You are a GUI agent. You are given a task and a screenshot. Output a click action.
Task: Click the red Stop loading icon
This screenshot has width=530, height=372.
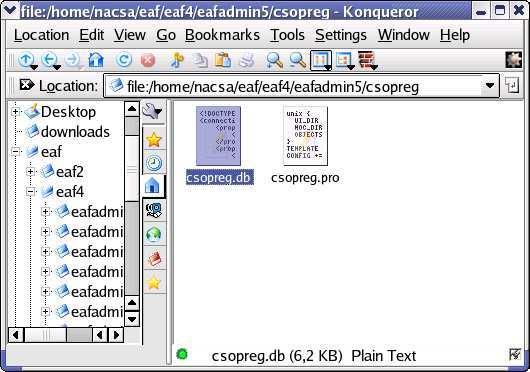click(148, 60)
